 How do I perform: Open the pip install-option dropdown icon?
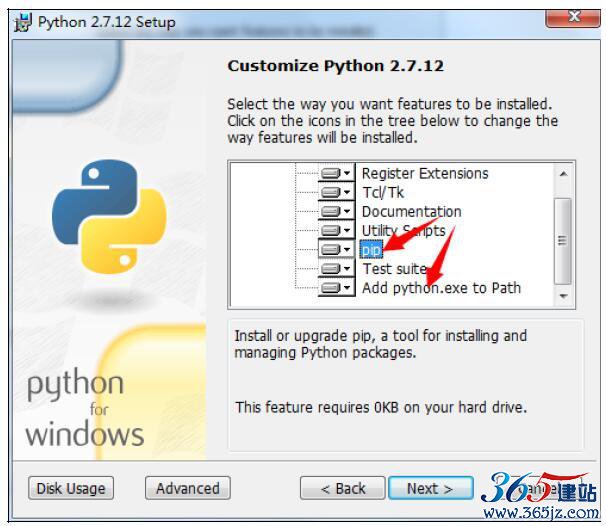pos(336,249)
